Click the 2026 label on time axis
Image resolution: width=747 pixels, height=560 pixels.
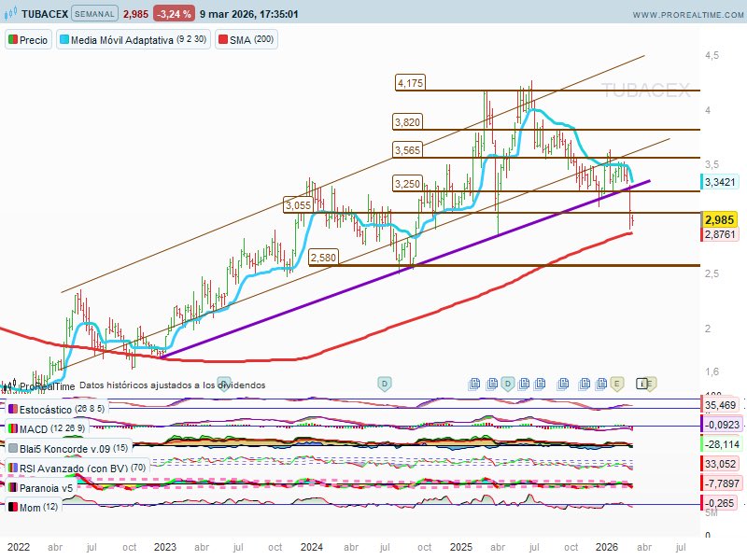(606, 547)
